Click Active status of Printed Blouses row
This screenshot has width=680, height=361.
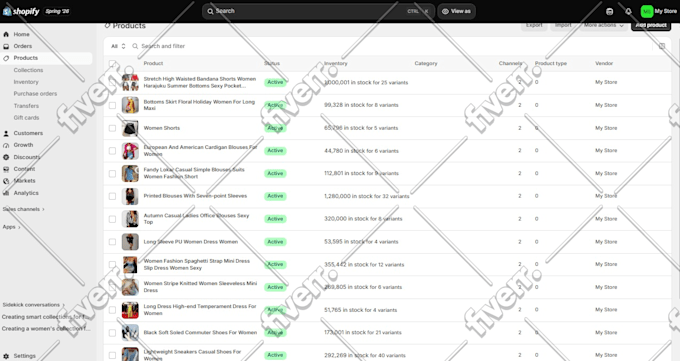275,196
